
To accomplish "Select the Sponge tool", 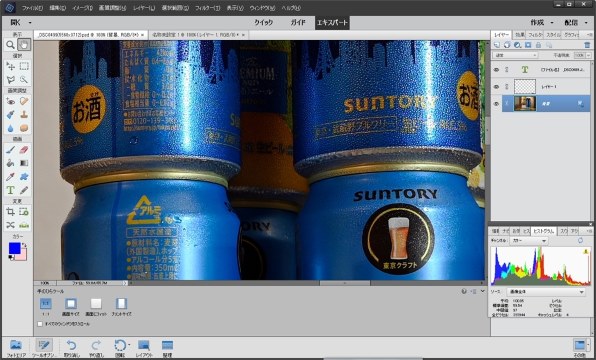I will pos(24,128).
